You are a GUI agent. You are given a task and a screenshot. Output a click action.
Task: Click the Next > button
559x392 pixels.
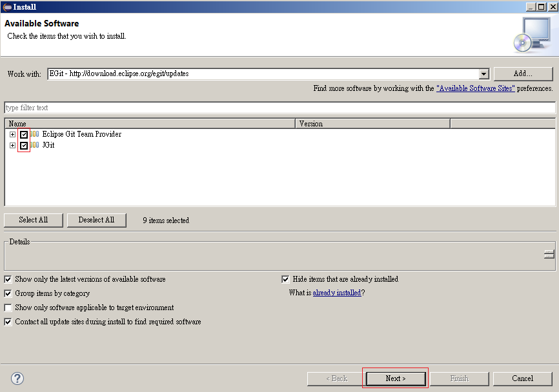point(396,378)
